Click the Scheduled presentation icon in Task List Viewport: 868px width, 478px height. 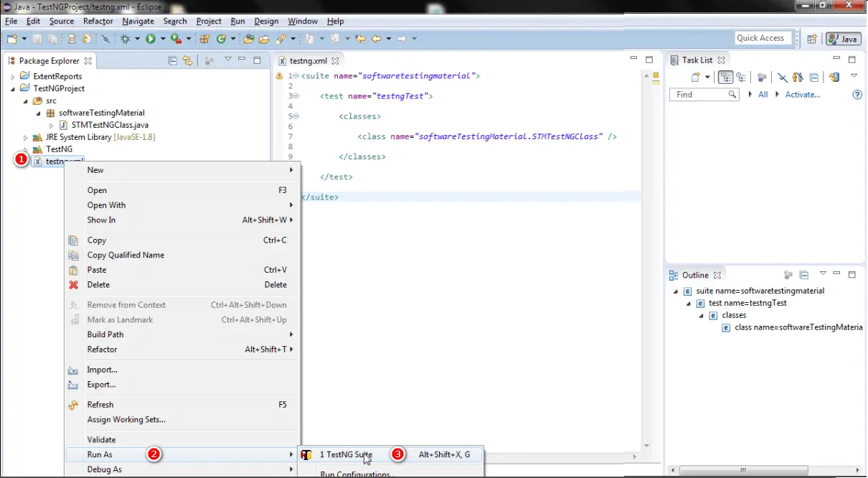coord(741,77)
